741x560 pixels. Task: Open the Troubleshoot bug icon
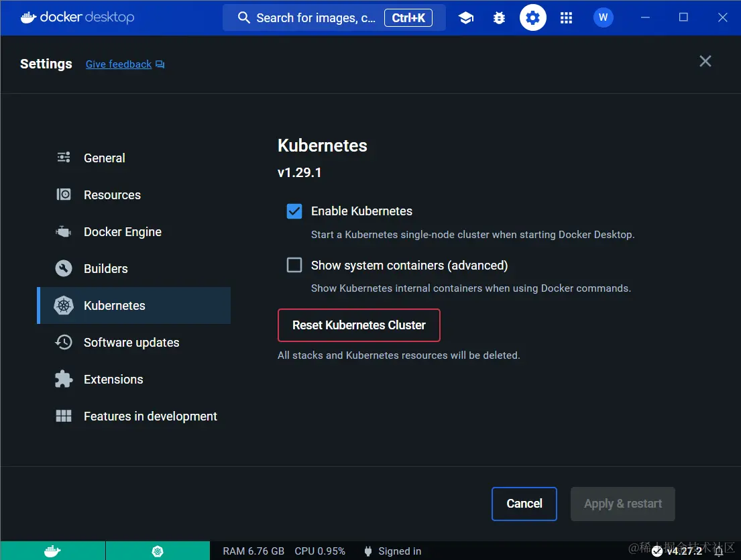[499, 18]
